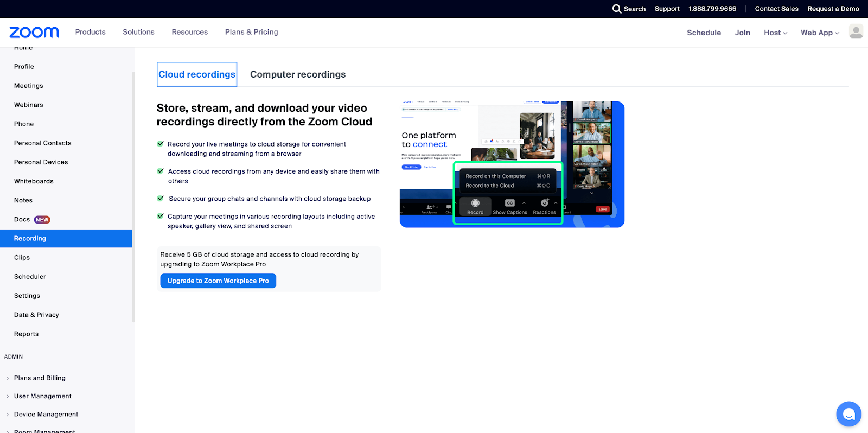This screenshot has width=868, height=433.
Task: Go to Plans & Pricing
Action: click(252, 32)
